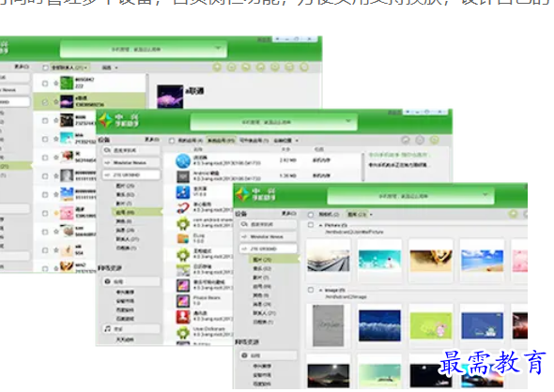Viewport: 554px width, 392px height.
Task: Click the gold star on the pink-avatar contact
Action: click(x=55, y=213)
